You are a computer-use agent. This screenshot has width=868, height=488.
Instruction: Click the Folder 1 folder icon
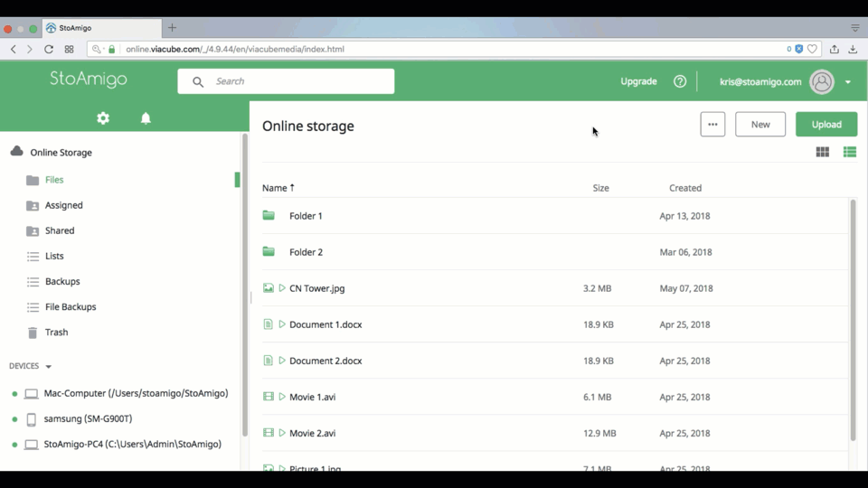tap(269, 215)
